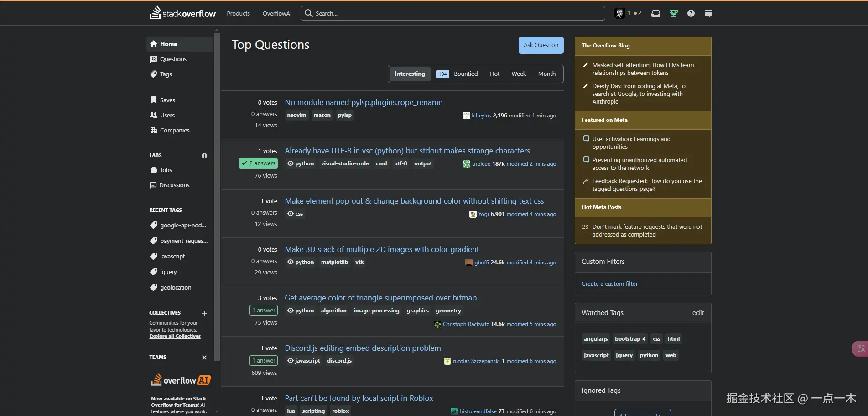Switch to the Bountied questions tab
868x416 pixels.
click(466, 74)
